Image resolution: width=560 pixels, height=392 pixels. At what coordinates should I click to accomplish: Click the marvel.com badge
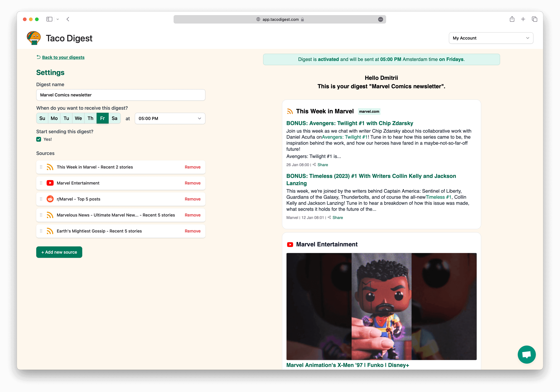click(369, 111)
